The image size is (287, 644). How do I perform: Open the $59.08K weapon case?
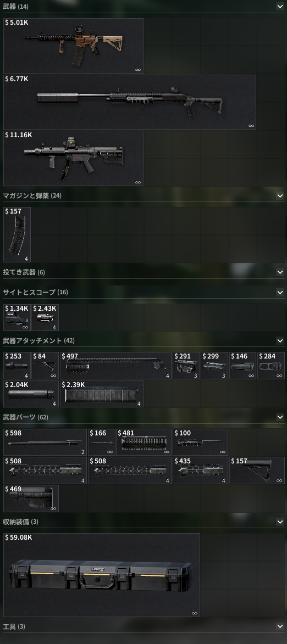click(102, 575)
